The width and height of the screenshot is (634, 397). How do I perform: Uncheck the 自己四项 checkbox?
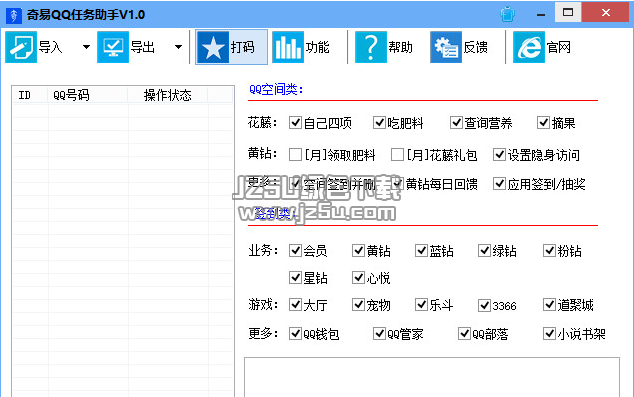pyautogui.click(x=295, y=122)
